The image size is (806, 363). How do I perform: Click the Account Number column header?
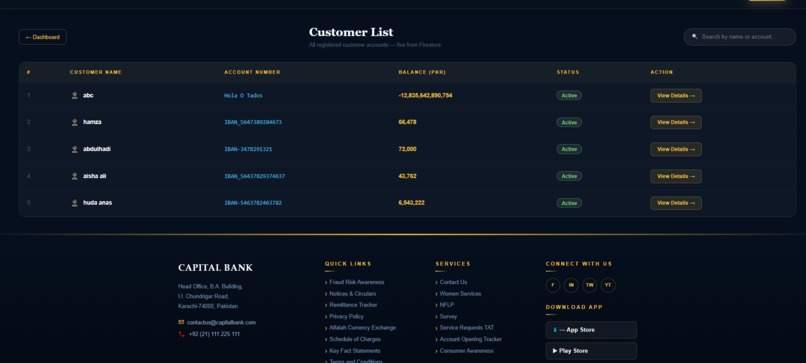point(252,72)
